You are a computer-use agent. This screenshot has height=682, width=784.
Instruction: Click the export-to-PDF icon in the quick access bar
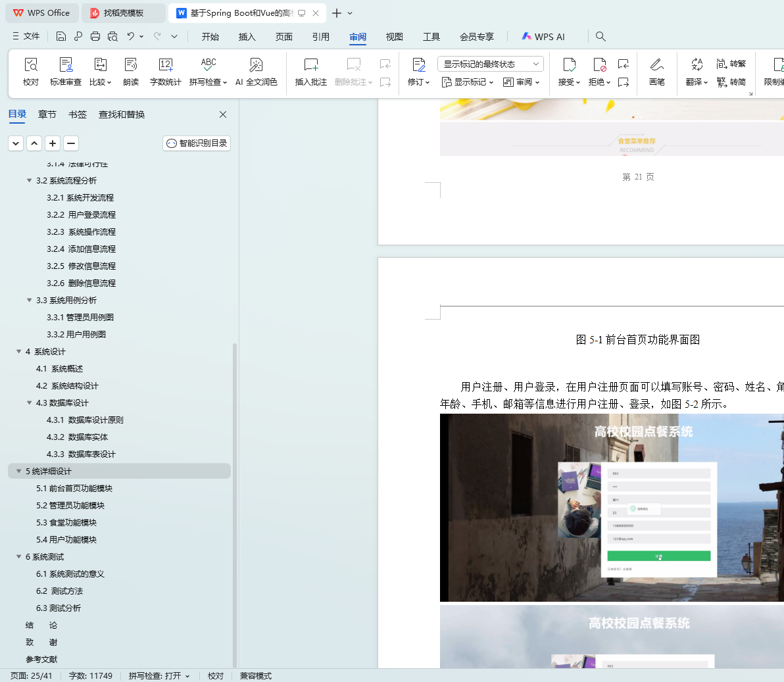[x=78, y=36]
